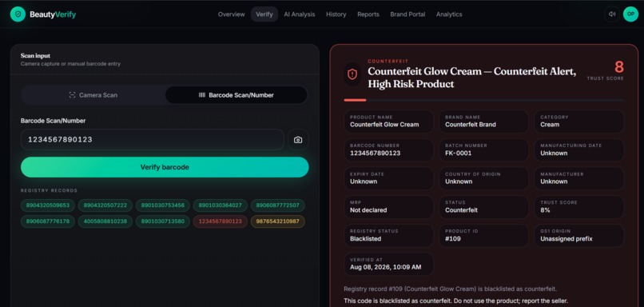644x307 pixels.
Task: Click the counterfeit alert shield icon
Action: [352, 74]
